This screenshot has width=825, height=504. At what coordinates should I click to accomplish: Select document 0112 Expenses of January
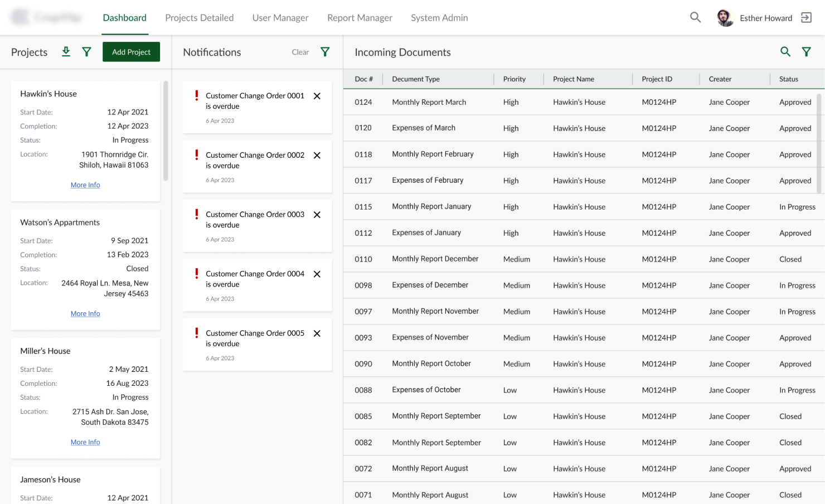point(584,233)
